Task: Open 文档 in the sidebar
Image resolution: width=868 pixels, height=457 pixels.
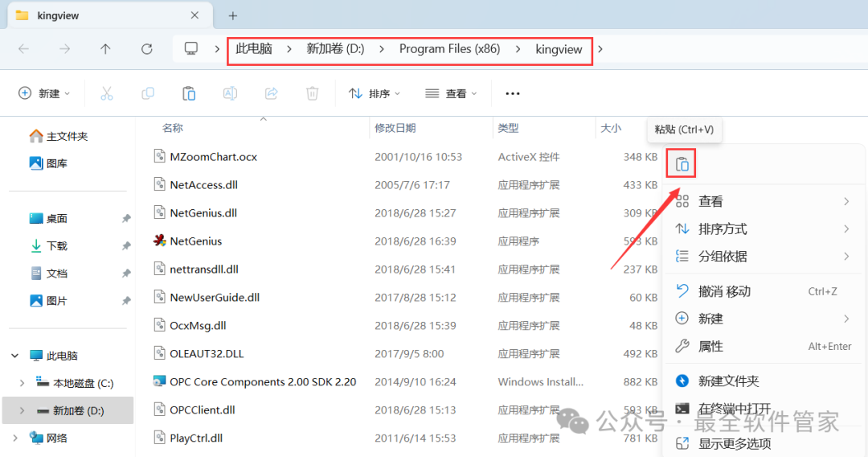Action: tap(48, 273)
